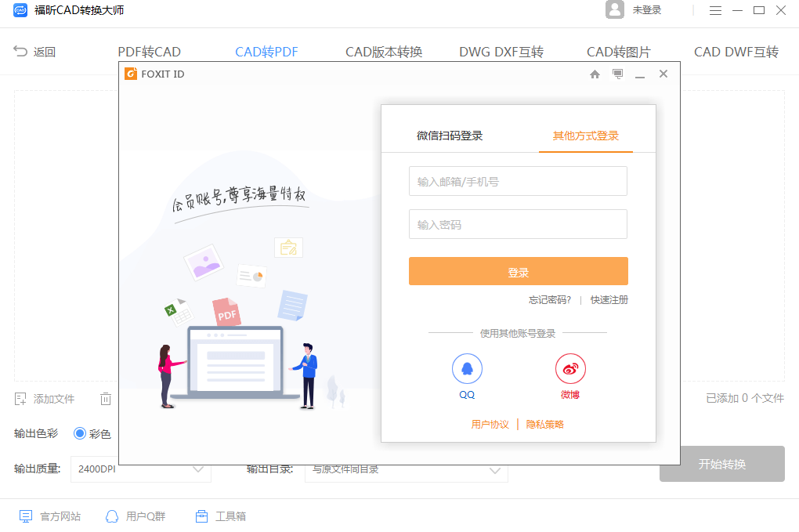Viewport: 799px width, 532px height.
Task: Click the 添加文件 add file icon
Action: (20, 399)
